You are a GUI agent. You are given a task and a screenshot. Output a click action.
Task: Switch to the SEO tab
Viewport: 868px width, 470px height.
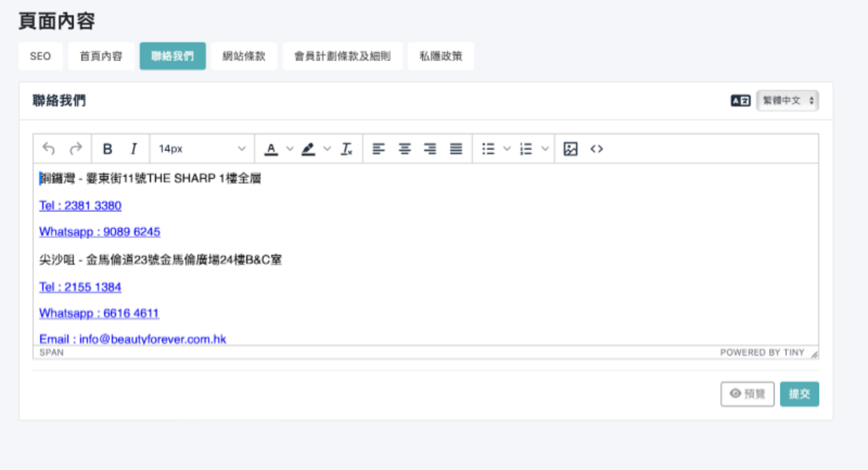[40, 56]
